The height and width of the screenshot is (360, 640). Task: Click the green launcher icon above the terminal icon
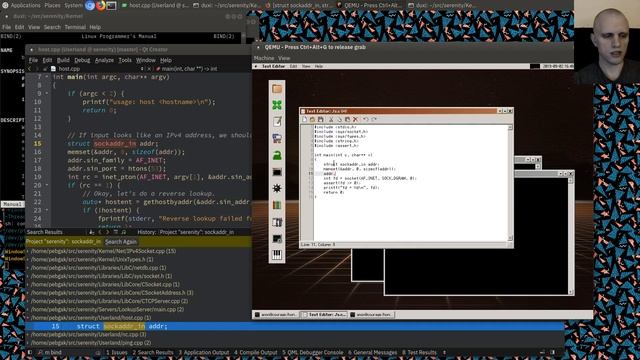click(277, 156)
